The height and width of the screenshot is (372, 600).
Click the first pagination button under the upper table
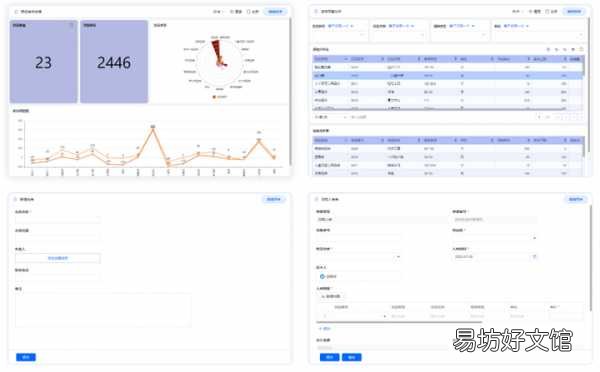coord(540,117)
